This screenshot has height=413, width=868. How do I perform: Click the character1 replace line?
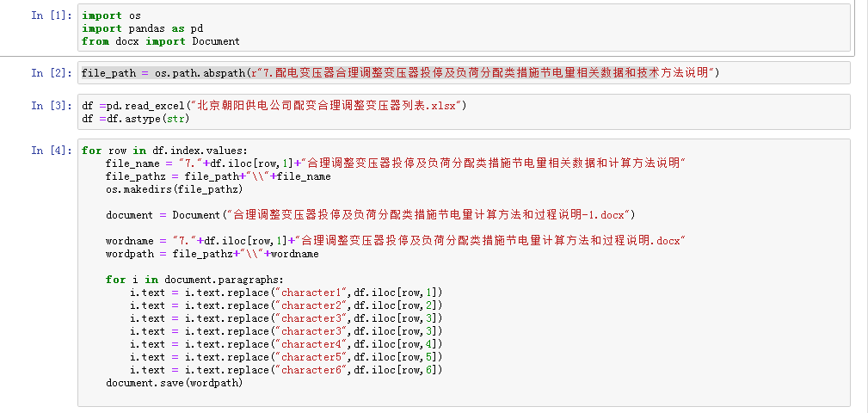point(286,293)
